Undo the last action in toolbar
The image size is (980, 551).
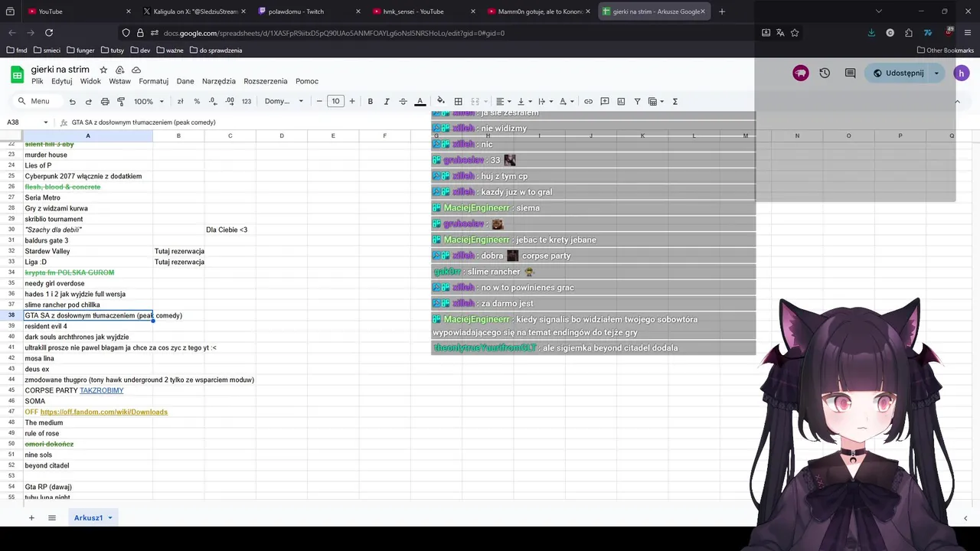click(72, 101)
